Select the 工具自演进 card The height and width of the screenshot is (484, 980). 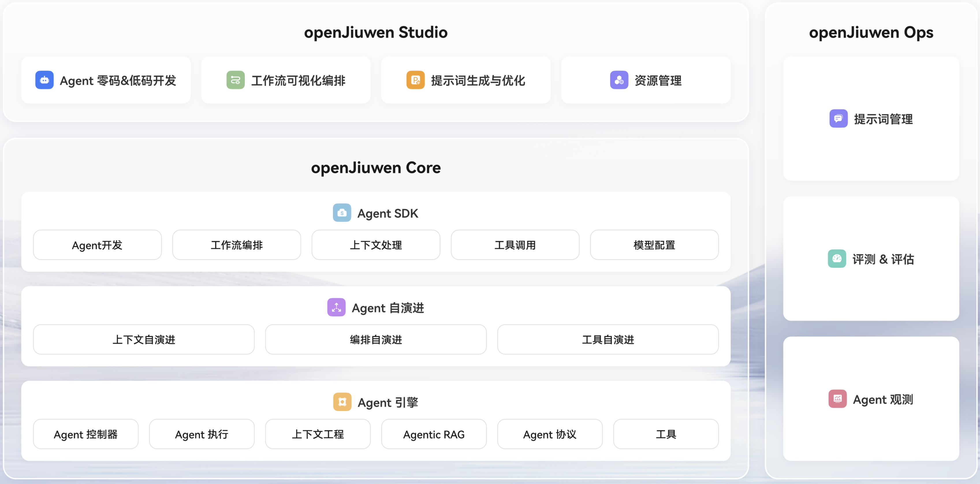[x=608, y=339]
